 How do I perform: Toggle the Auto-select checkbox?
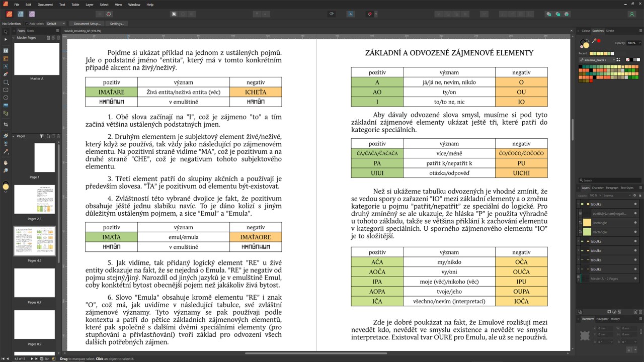tap(27, 24)
